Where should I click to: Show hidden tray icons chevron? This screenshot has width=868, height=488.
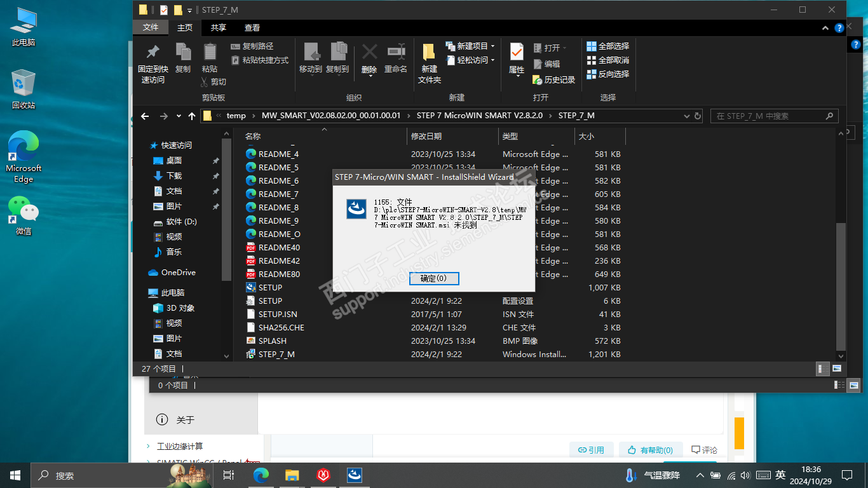click(x=700, y=475)
